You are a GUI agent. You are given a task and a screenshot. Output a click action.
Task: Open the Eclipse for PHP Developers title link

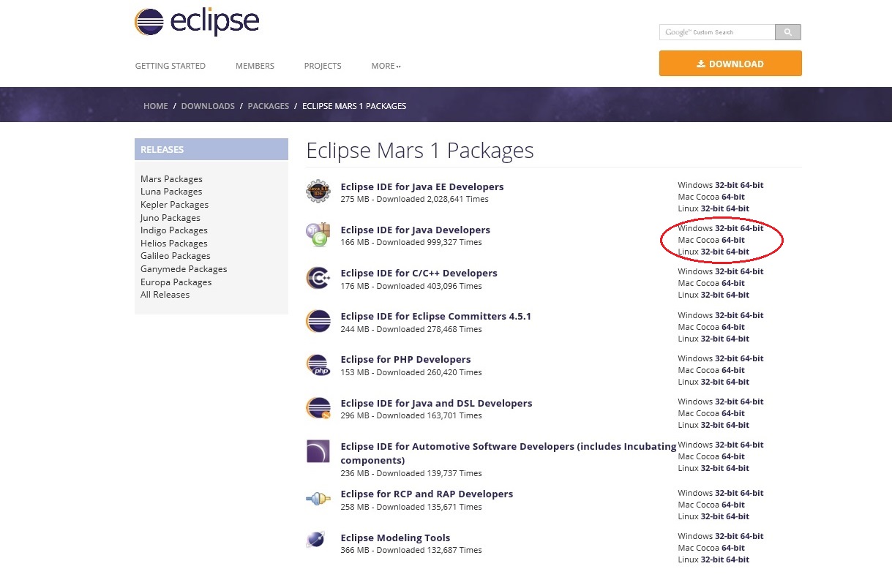click(x=405, y=359)
